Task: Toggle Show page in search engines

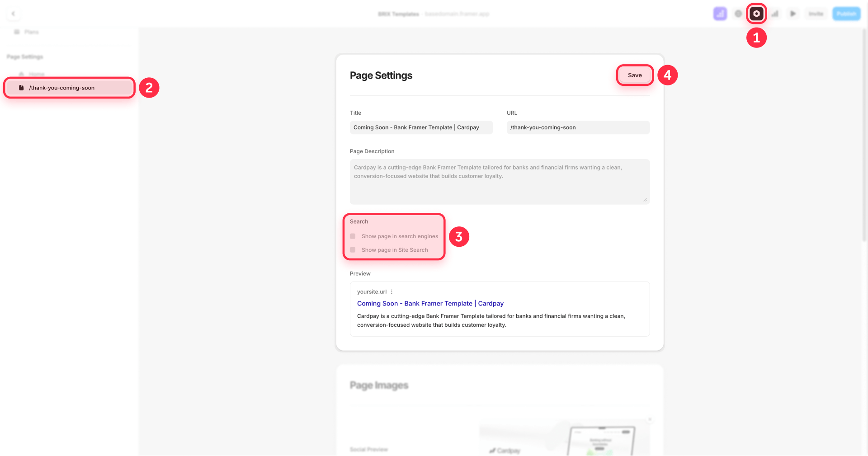Action: click(353, 236)
